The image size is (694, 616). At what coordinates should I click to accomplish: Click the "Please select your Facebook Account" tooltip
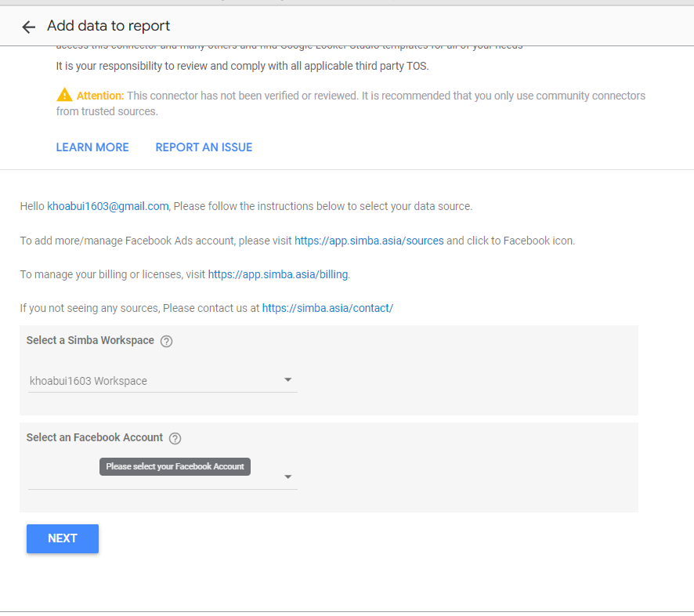tap(175, 466)
